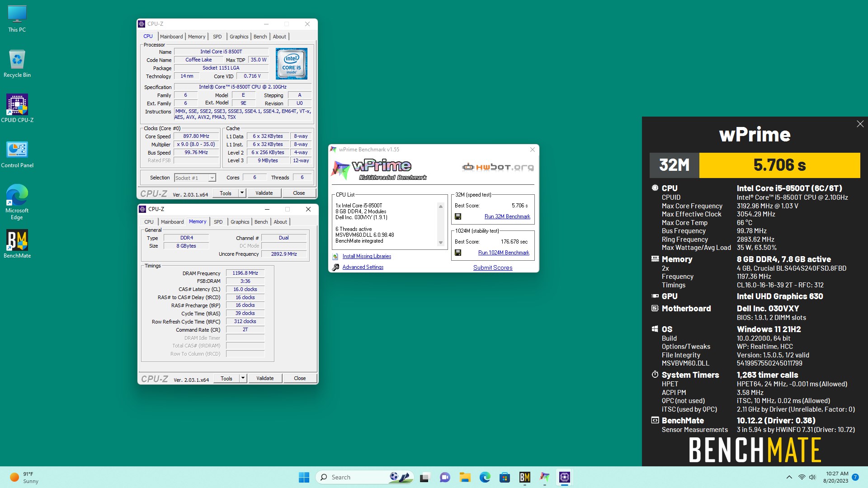The height and width of the screenshot is (488, 868).
Task: Save the 32M best score floppy icon
Action: click(x=458, y=216)
